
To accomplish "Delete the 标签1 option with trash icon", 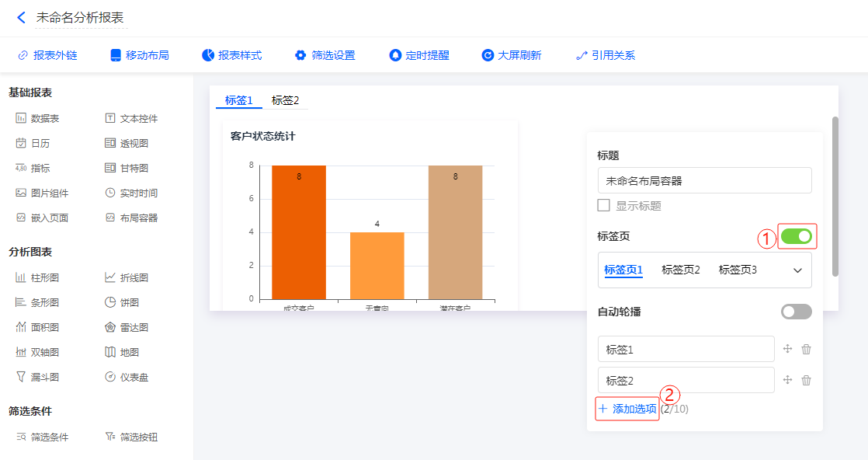I will point(806,349).
